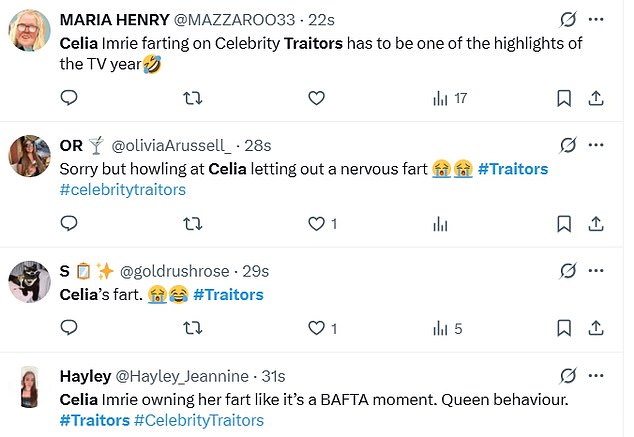Like the goldrushrose tweet
The width and height of the screenshot is (634, 437).
click(x=316, y=328)
